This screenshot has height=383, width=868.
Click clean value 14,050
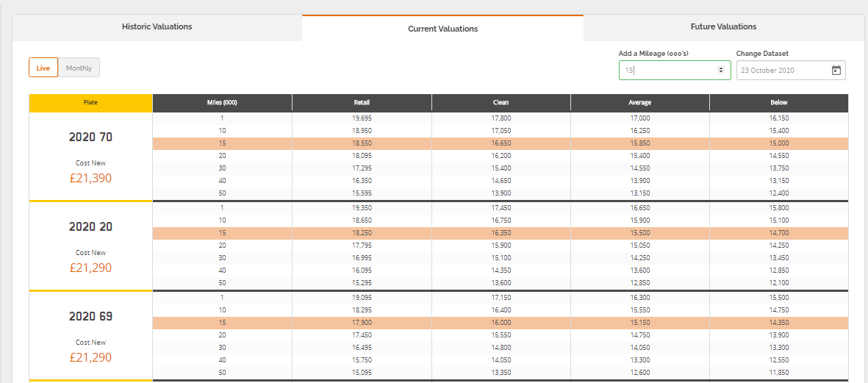point(501,360)
